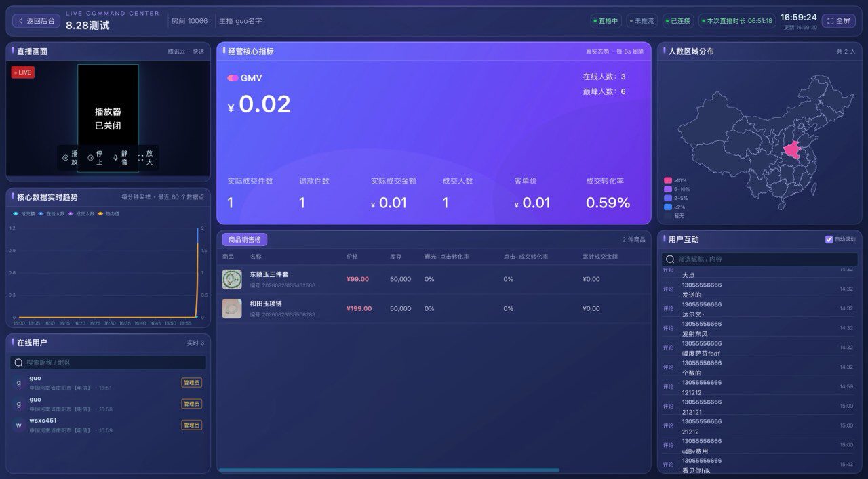Click the <2% legend swatch
868x479 pixels.
point(668,207)
